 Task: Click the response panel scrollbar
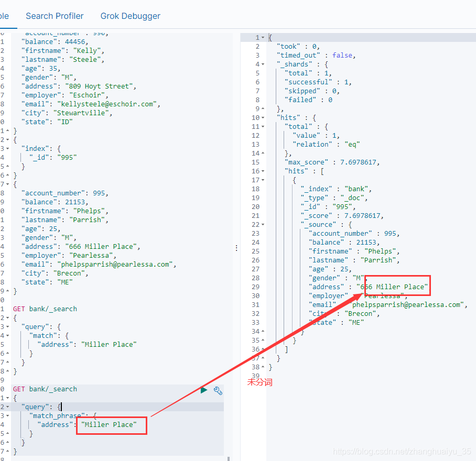[x=473, y=37]
